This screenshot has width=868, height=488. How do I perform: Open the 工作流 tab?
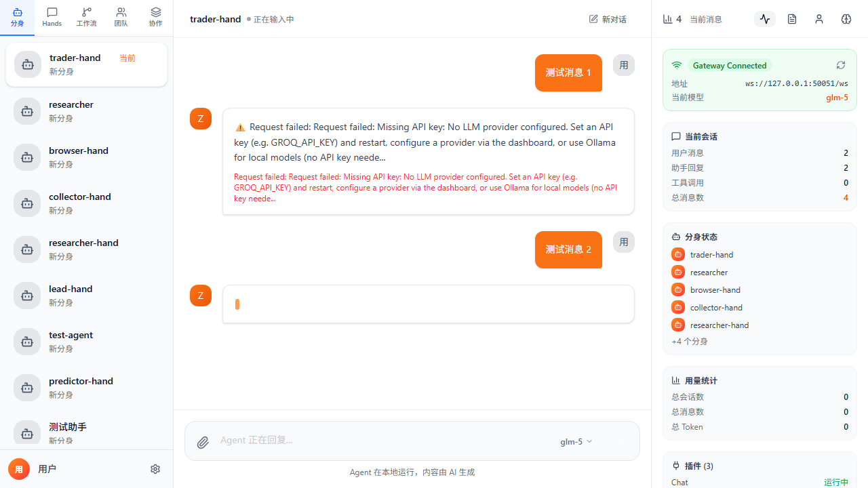tap(86, 18)
